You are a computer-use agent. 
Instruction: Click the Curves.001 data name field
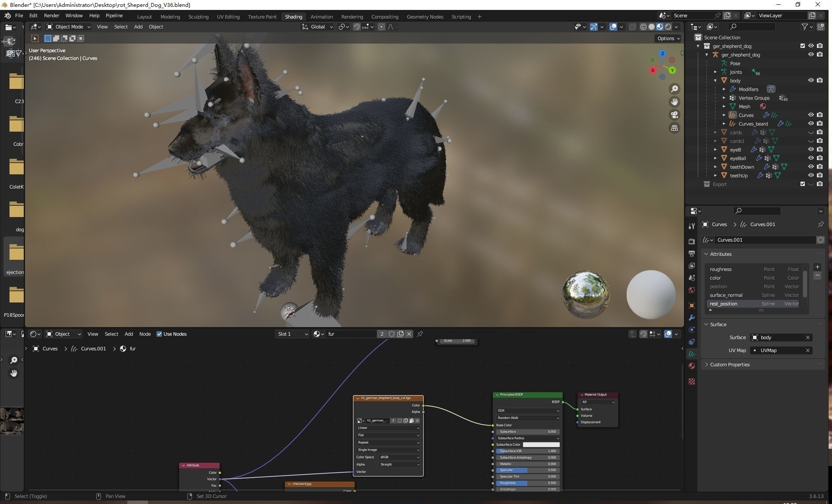pos(765,240)
